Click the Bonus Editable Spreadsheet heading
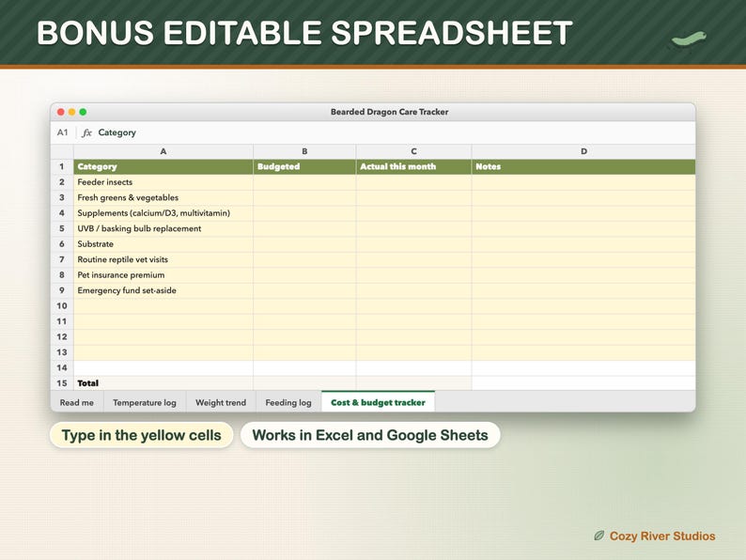The height and width of the screenshot is (560, 746). (304, 33)
